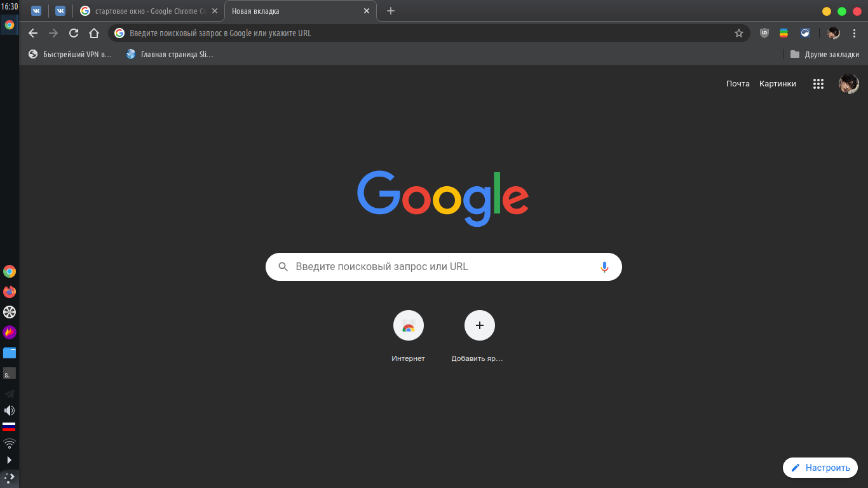Open the application launcher at dock bottom
868x488 pixels.
[x=10, y=477]
